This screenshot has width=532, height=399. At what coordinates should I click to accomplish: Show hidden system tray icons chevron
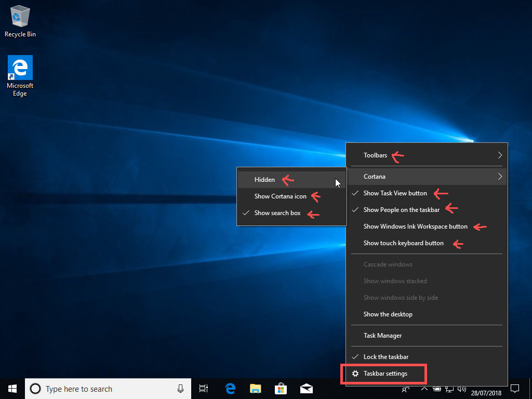pyautogui.click(x=424, y=388)
